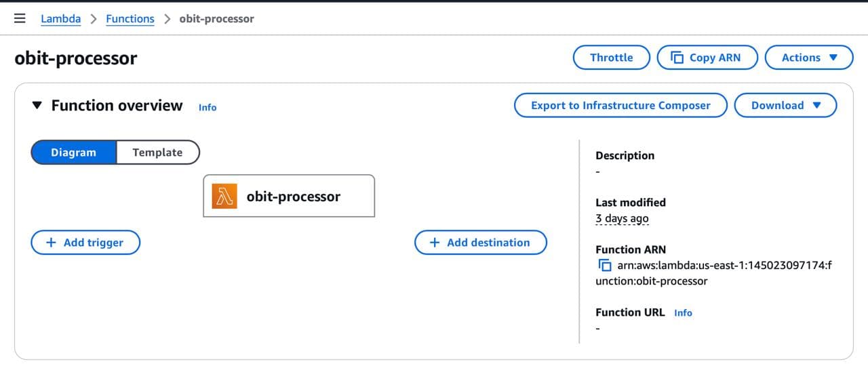
Task: Switch to Diagram view
Action: (x=74, y=152)
